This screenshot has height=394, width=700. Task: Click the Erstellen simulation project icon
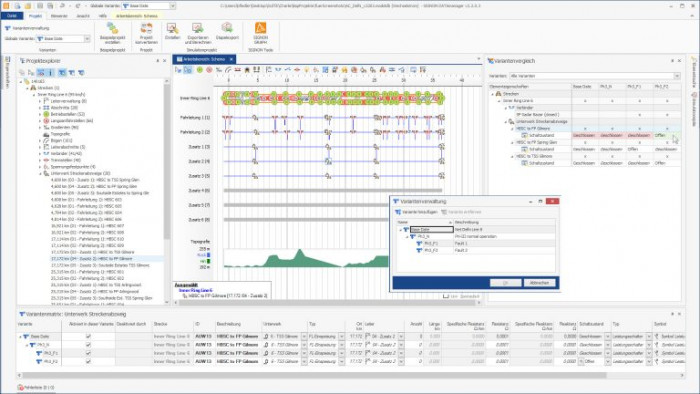point(172,31)
